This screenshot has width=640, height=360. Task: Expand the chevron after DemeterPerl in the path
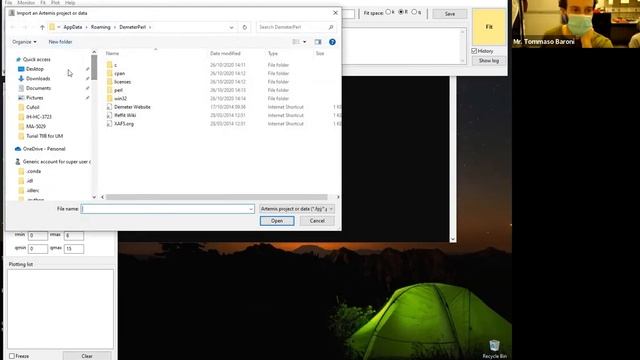click(150, 27)
